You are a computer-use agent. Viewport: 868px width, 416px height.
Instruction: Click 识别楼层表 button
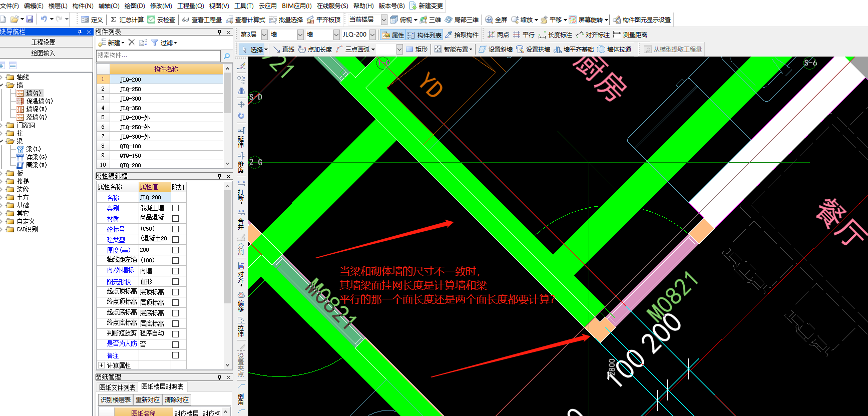click(x=116, y=399)
